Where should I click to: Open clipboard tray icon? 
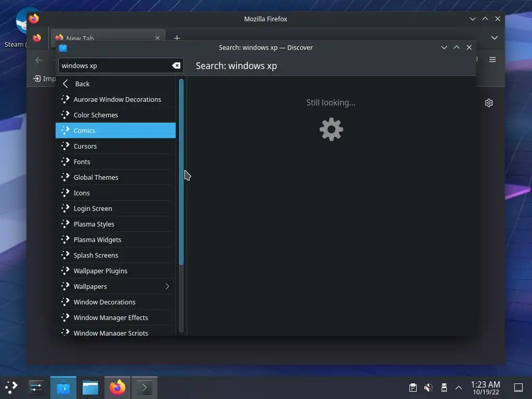[x=413, y=387]
